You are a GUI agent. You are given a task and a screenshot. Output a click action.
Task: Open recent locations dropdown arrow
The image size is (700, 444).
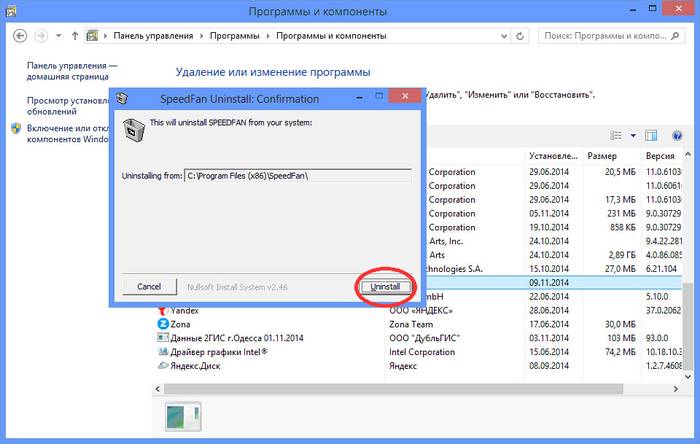click(x=58, y=36)
